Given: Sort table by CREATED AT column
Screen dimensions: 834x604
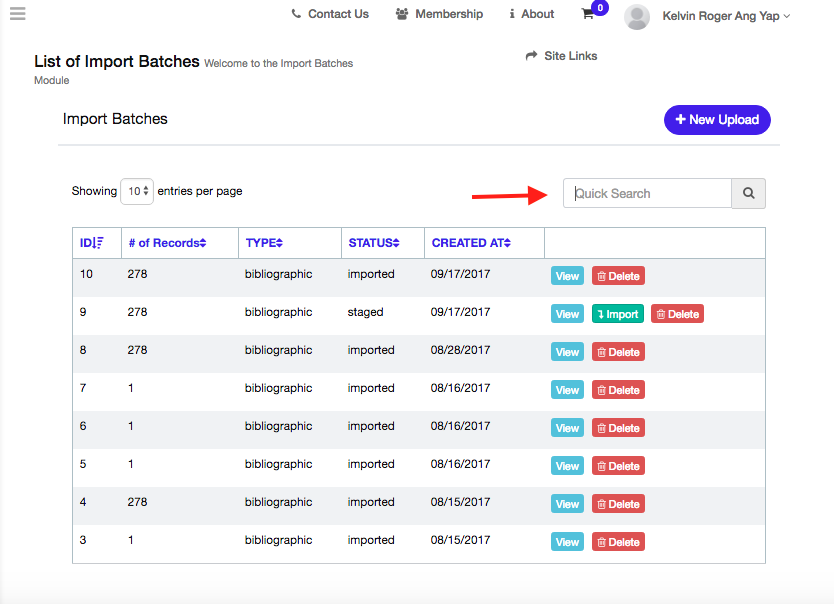Looking at the screenshot, I should [471, 243].
